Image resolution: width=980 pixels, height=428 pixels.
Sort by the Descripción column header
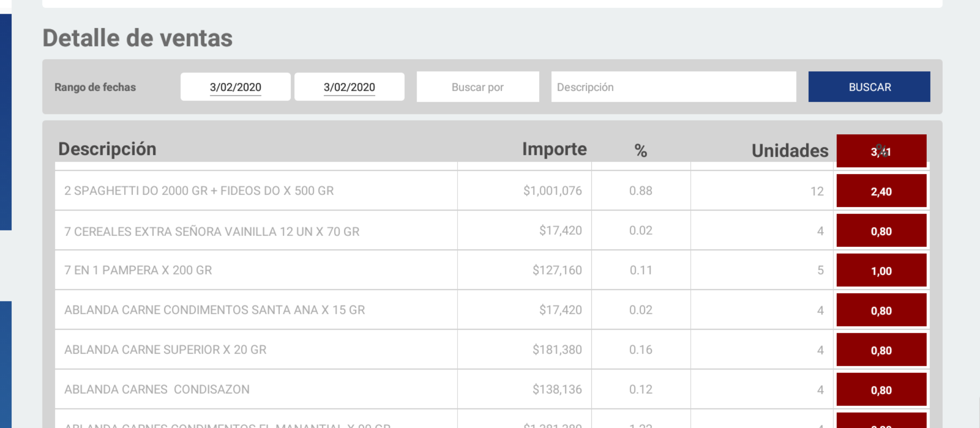click(107, 149)
